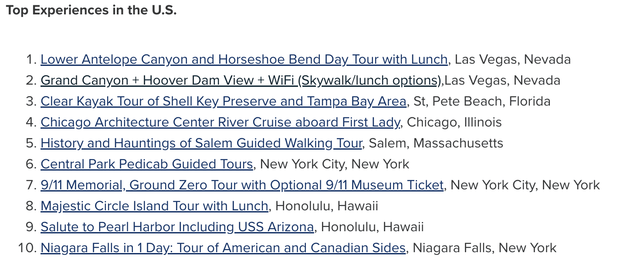Click "New York City, New York" after the Pedicab link

[x=335, y=164]
